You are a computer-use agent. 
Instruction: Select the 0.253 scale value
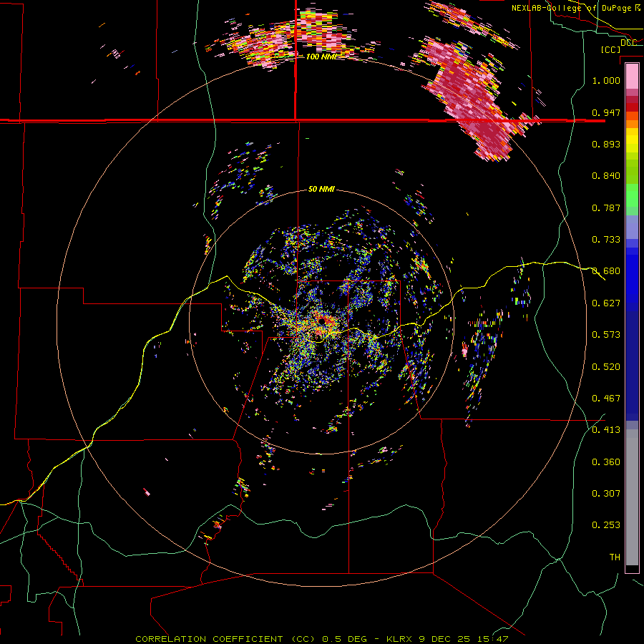[606, 525]
